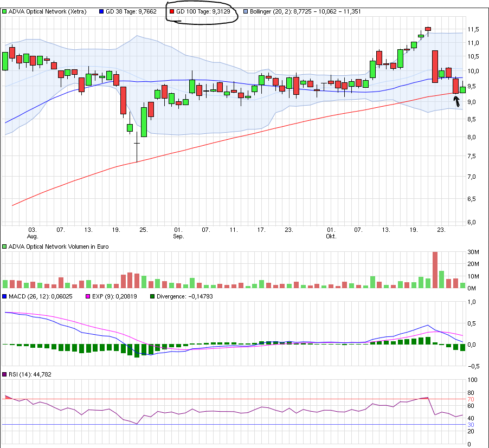Click the tallest red volume bar
This screenshot has width=489, height=448.
pyautogui.click(x=435, y=270)
